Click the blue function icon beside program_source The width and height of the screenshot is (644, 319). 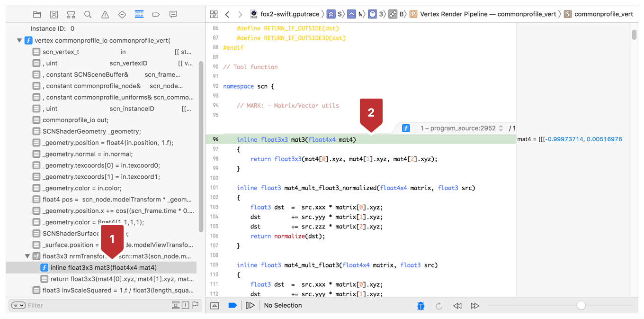tap(406, 128)
